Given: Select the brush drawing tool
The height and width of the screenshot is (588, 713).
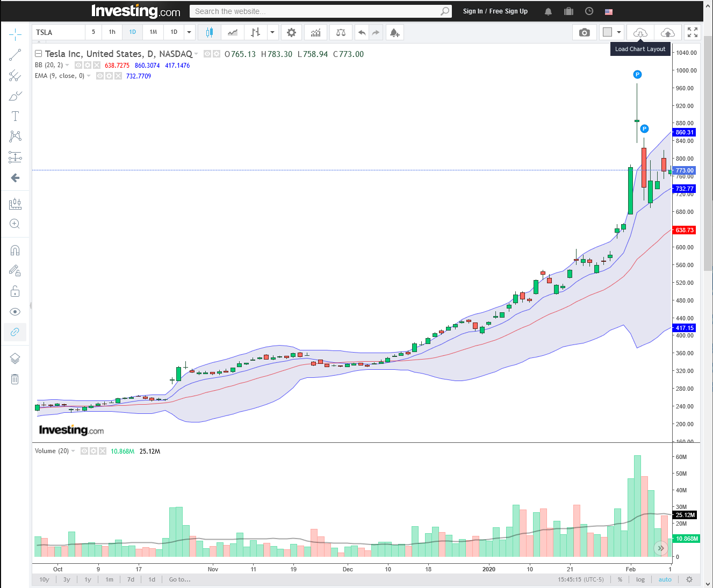Looking at the screenshot, I should click(15, 96).
